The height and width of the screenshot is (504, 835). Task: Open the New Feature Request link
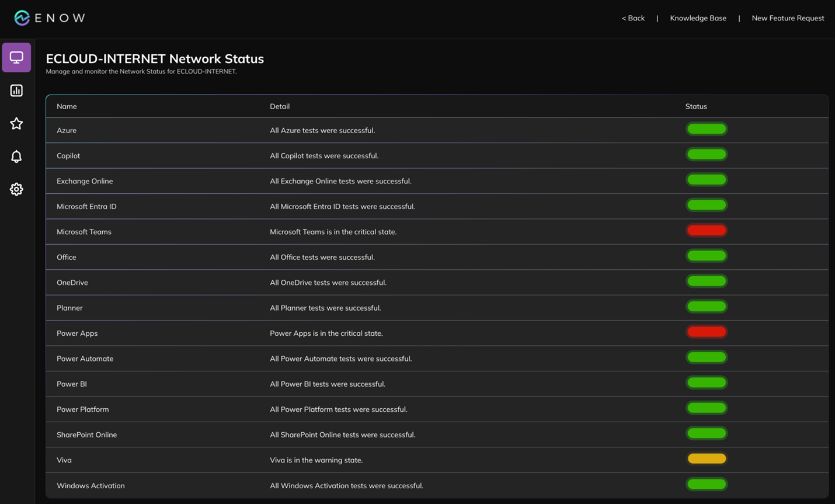tap(788, 18)
